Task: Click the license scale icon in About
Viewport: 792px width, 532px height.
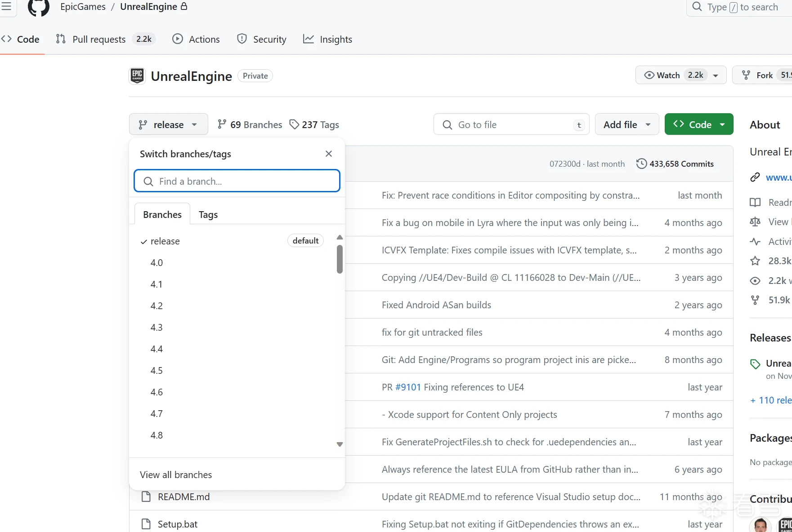Action: [x=755, y=222]
